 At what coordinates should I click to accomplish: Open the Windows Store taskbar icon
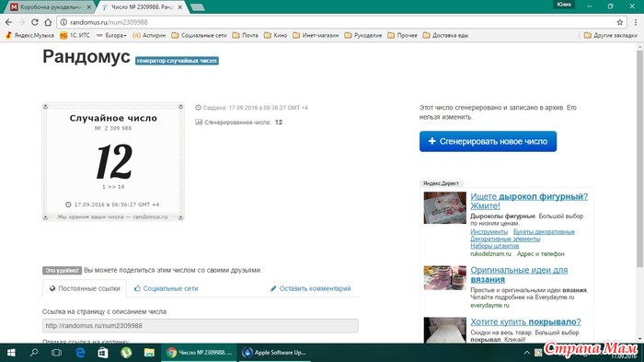coord(103,353)
